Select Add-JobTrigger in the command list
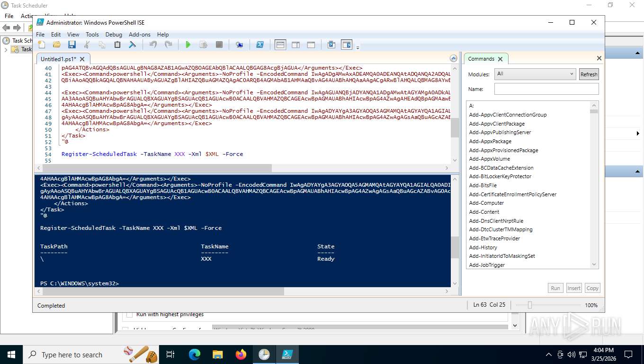This screenshot has height=364, width=644. tap(487, 265)
